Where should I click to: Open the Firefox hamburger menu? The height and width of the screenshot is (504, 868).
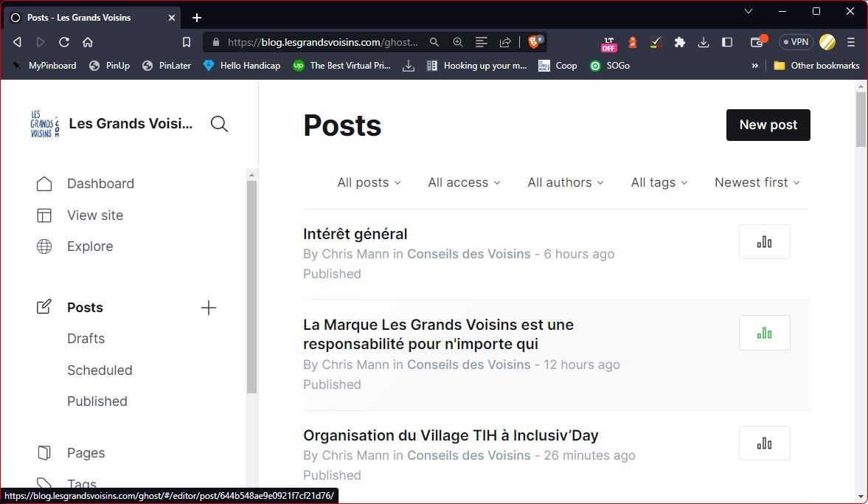point(851,42)
